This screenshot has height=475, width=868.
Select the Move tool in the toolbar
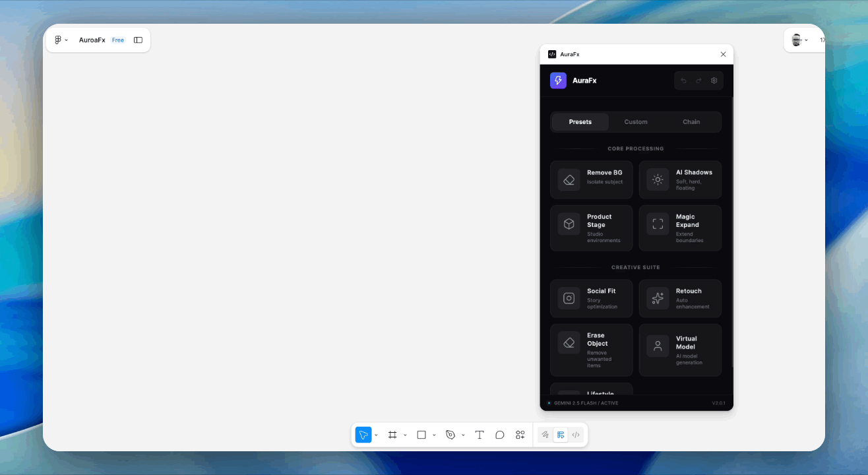(363, 435)
